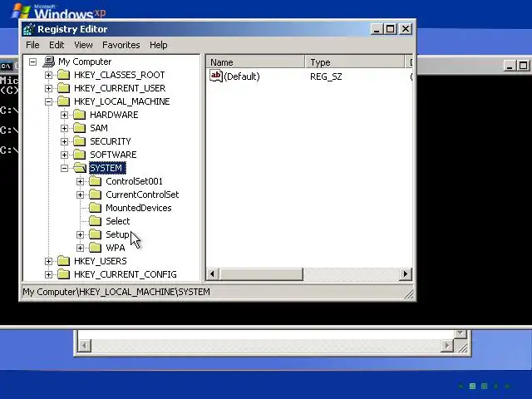Viewport: 532px width, 399px height.
Task: Click the ControlSet001 folder icon
Action: pos(96,181)
